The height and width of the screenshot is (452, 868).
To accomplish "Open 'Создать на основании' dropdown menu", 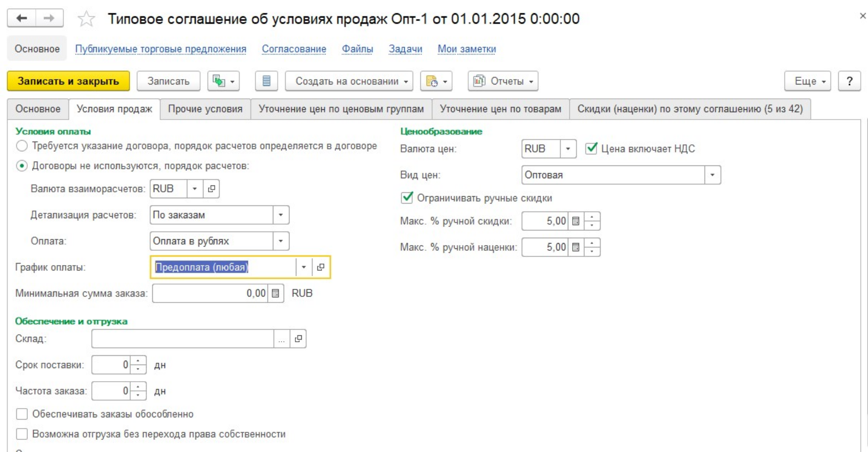I will click(349, 81).
